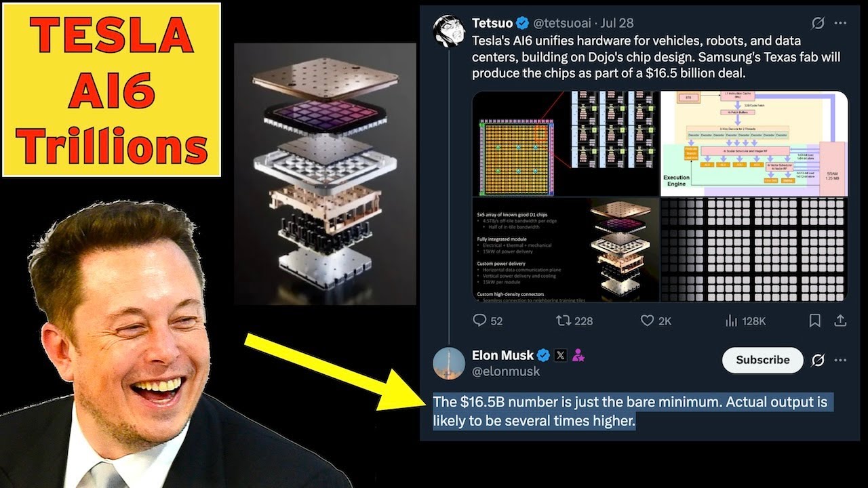Screen dimensions: 868x488
Task: Click the Grok icon next to Subscribe
Action: (818, 360)
